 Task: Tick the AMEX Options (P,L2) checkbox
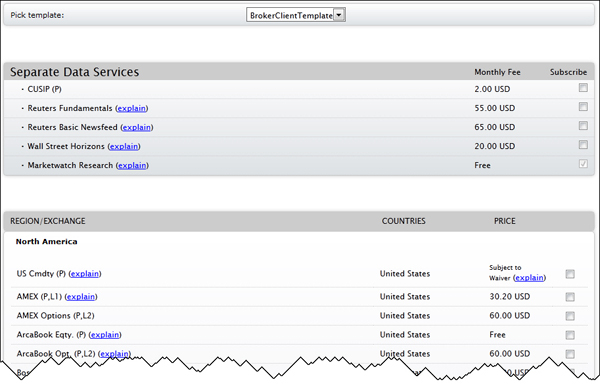(570, 316)
